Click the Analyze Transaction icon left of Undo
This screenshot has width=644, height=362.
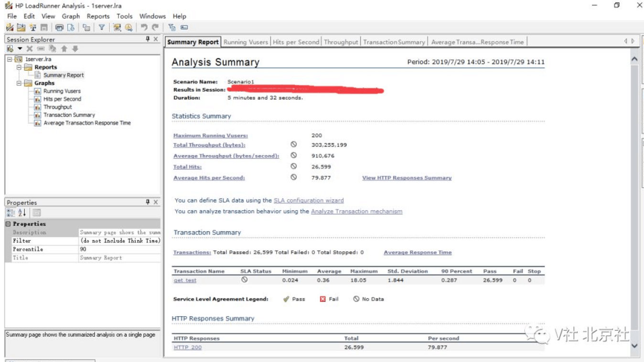(x=129, y=28)
